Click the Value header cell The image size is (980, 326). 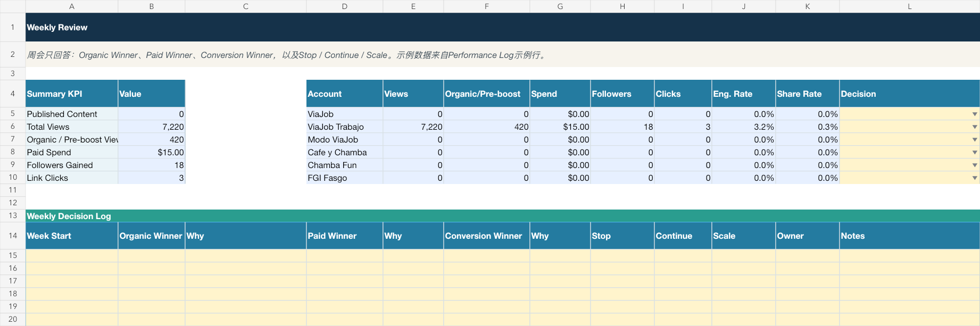point(152,94)
